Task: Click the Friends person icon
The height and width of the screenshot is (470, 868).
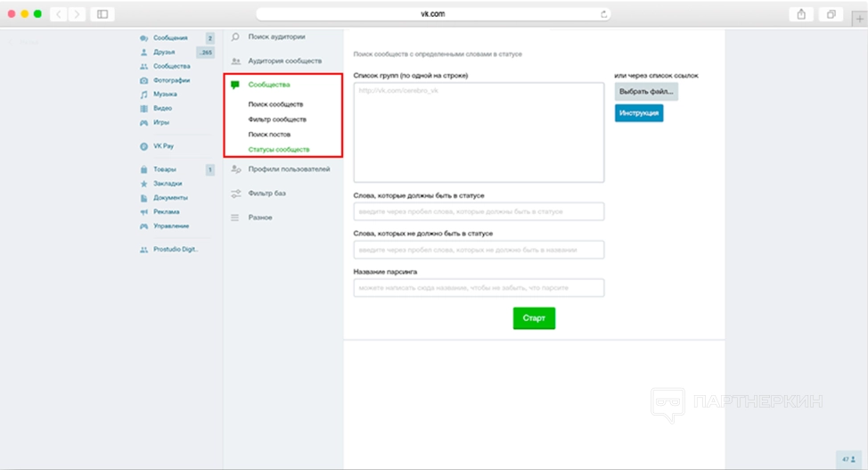Action: pos(143,53)
